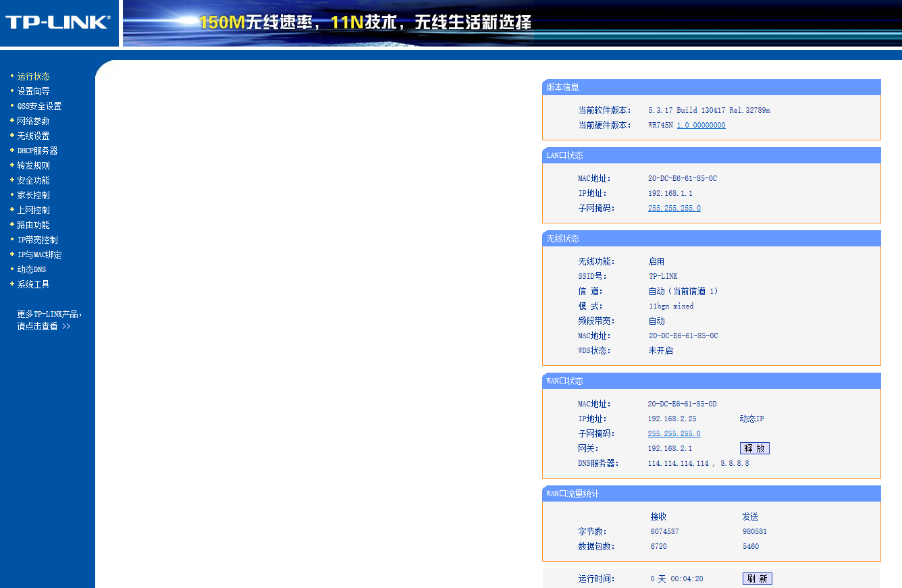Click hardware version 1.0 00000000 link

click(x=701, y=125)
